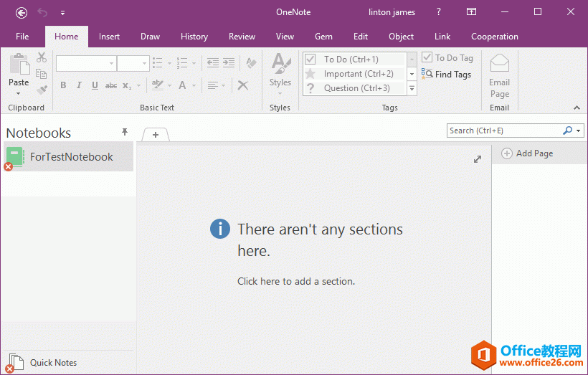588x375 pixels.
Task: Click the Ribbon Display Options icon
Action: [471, 12]
